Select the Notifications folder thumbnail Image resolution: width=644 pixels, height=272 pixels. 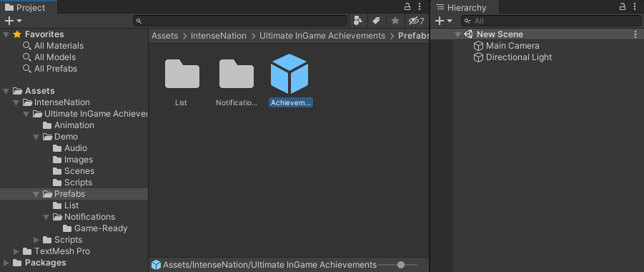click(x=236, y=74)
